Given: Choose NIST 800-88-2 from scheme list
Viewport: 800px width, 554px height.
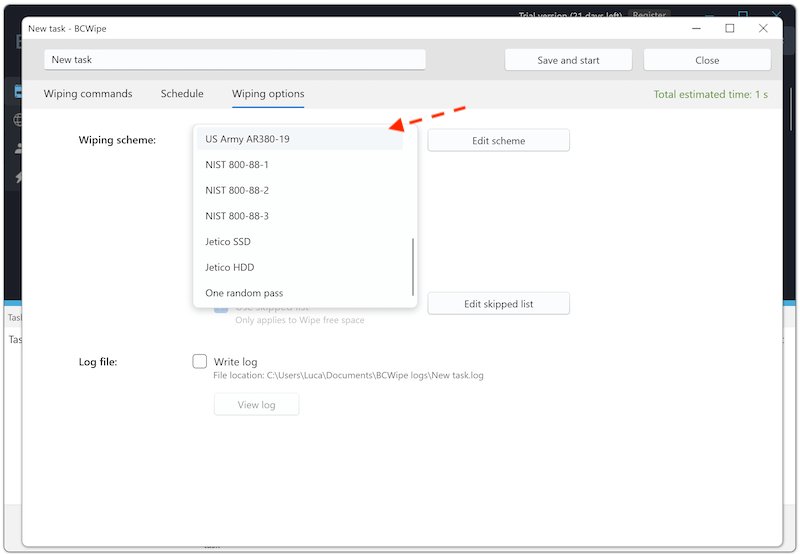Looking at the screenshot, I should 299,190.
